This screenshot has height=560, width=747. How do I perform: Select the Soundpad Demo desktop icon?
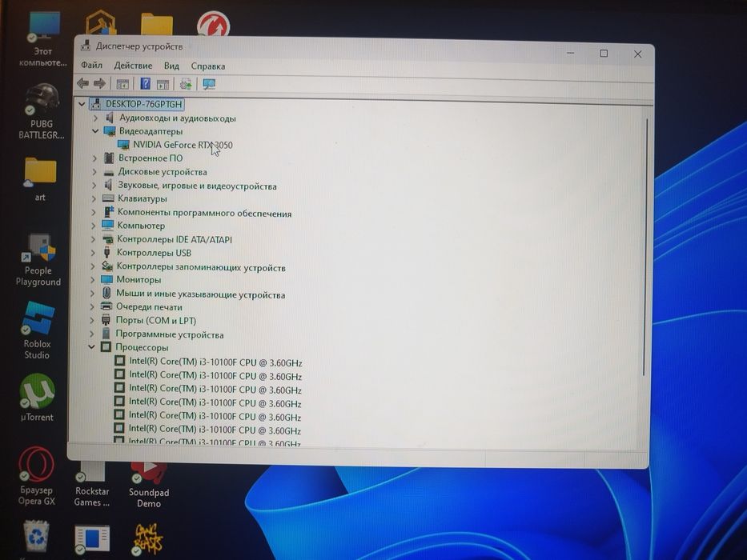149,485
